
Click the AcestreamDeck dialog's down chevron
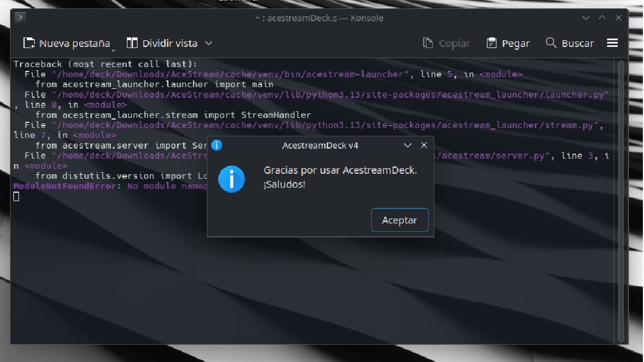tap(408, 145)
